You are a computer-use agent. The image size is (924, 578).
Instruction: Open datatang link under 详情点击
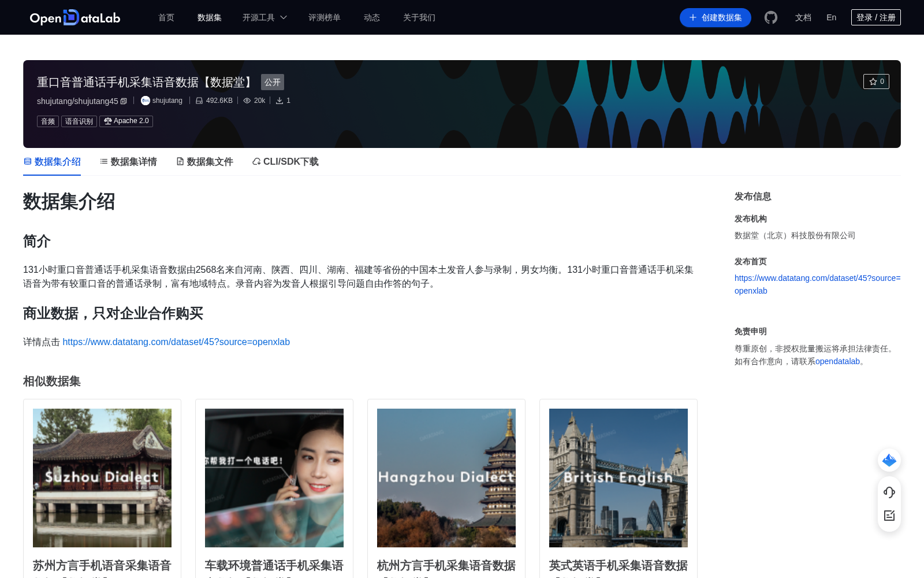(x=176, y=342)
